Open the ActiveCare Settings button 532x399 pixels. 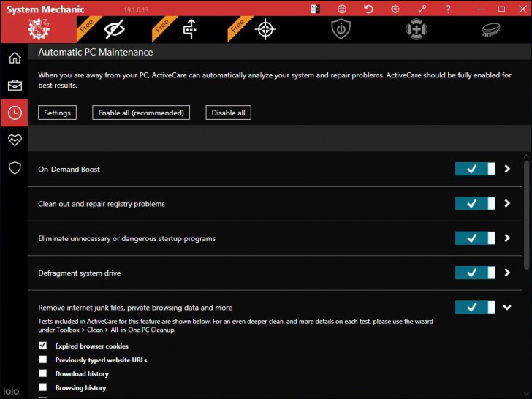click(x=57, y=113)
